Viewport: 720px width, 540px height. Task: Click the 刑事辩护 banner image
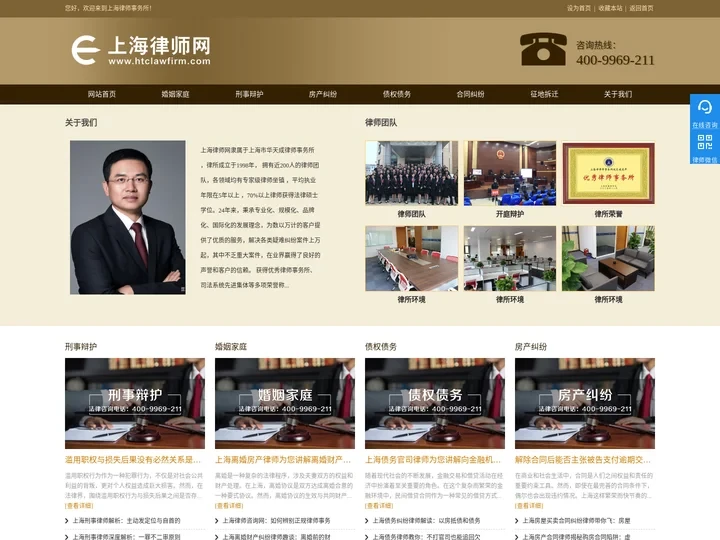pos(135,403)
